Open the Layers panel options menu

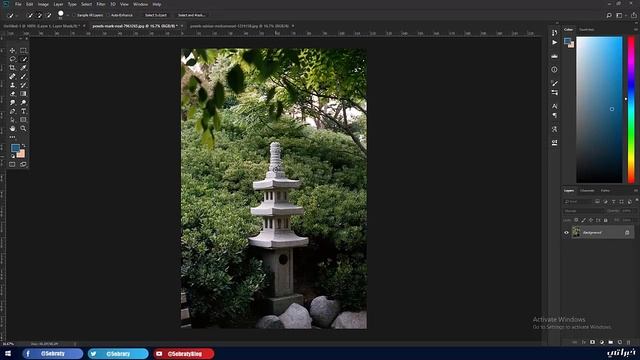tap(636, 191)
